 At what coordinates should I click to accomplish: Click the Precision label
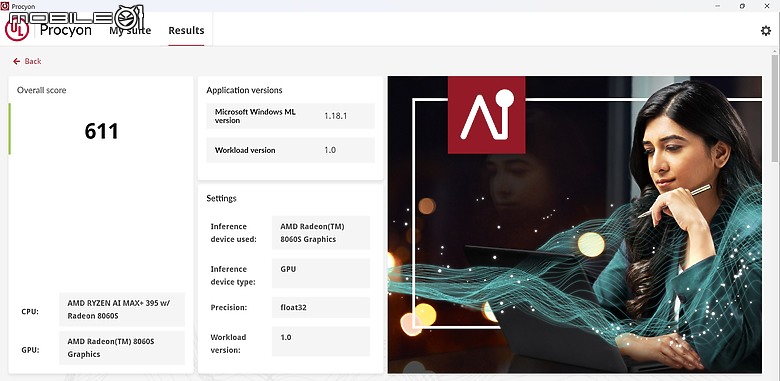pos(229,307)
